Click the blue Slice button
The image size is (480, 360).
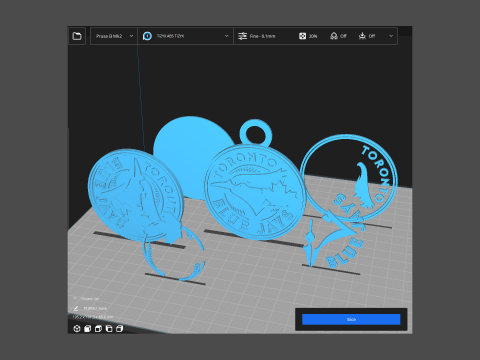[x=351, y=319]
